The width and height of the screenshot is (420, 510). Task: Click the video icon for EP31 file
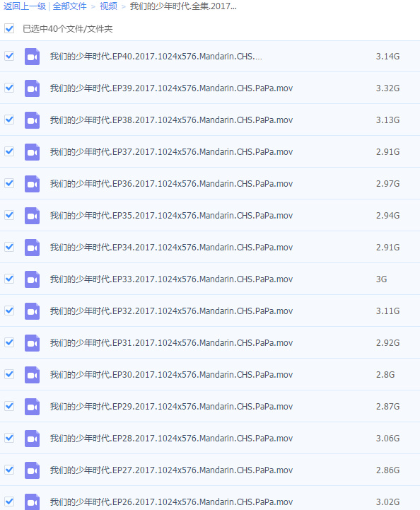[x=33, y=343]
